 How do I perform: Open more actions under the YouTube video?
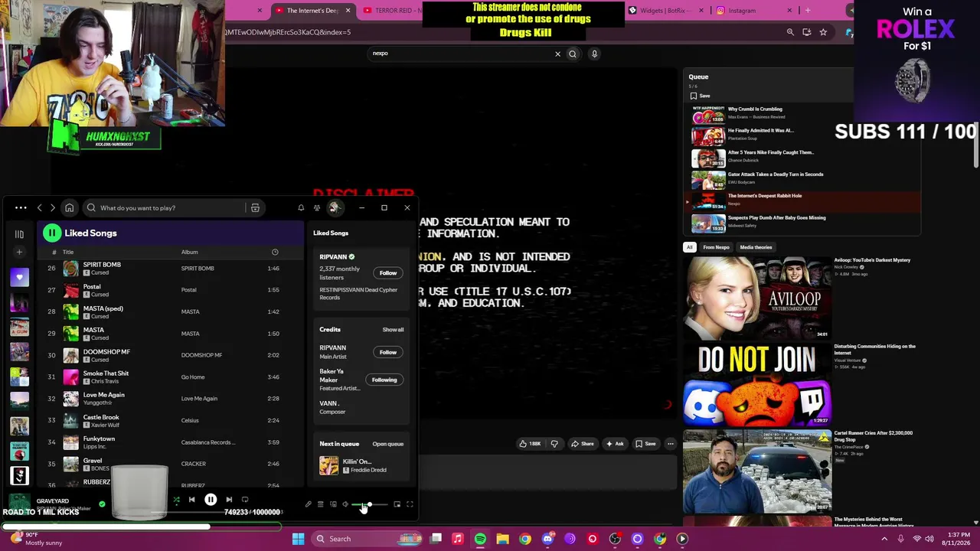tap(671, 444)
